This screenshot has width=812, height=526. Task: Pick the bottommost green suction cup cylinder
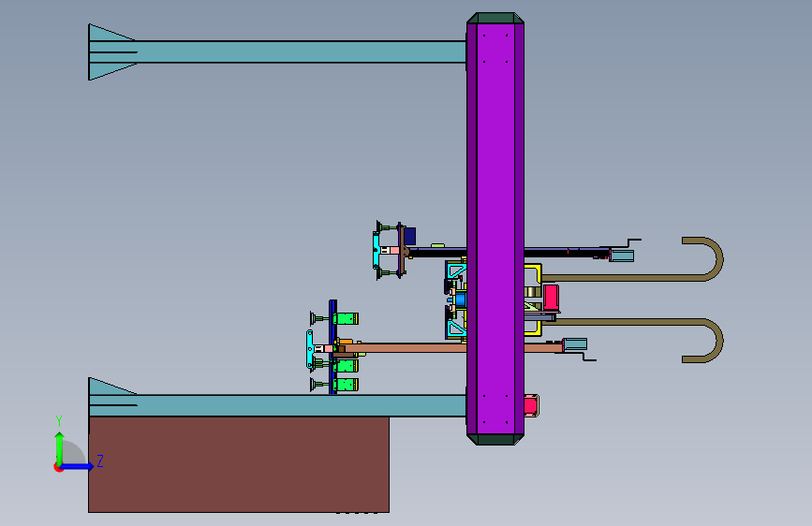pyautogui.click(x=346, y=385)
